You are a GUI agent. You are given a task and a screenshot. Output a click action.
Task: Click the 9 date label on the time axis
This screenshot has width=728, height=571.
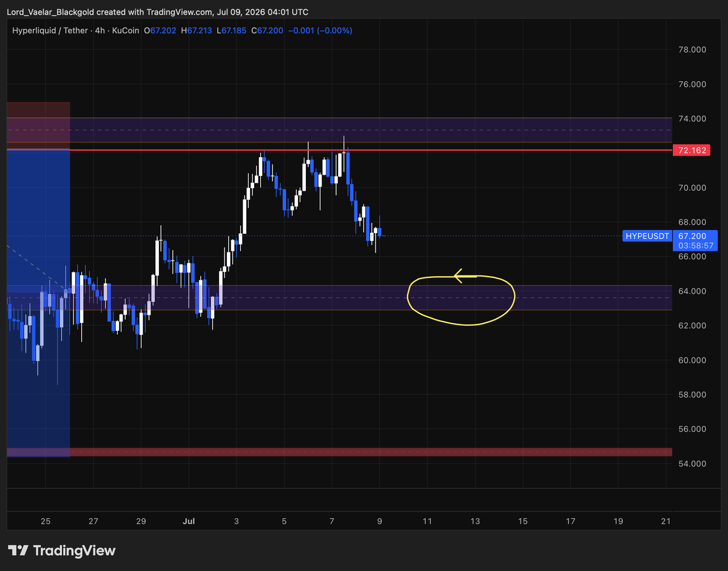point(380,521)
